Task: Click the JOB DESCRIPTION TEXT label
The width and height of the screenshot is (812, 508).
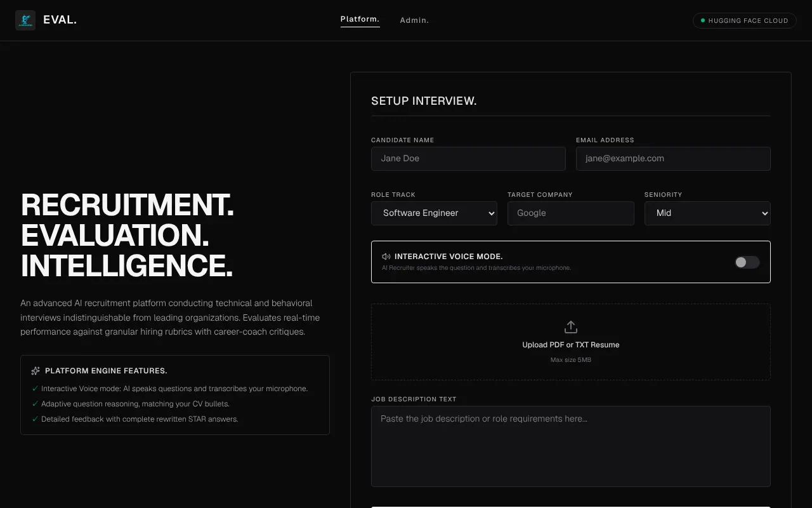Action: click(414, 399)
